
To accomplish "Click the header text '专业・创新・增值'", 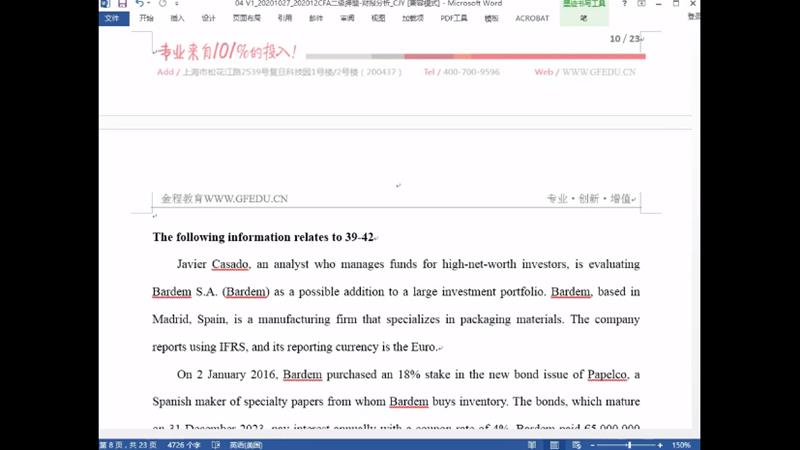I will pyautogui.click(x=589, y=199).
